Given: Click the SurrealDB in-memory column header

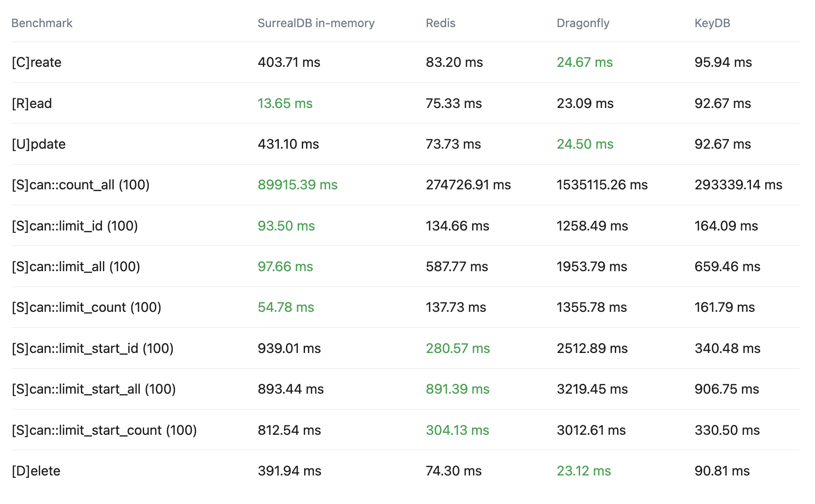Looking at the screenshot, I should [316, 23].
